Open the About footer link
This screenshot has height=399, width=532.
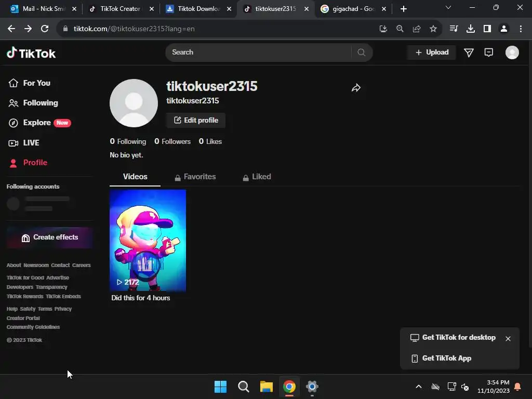(14, 265)
